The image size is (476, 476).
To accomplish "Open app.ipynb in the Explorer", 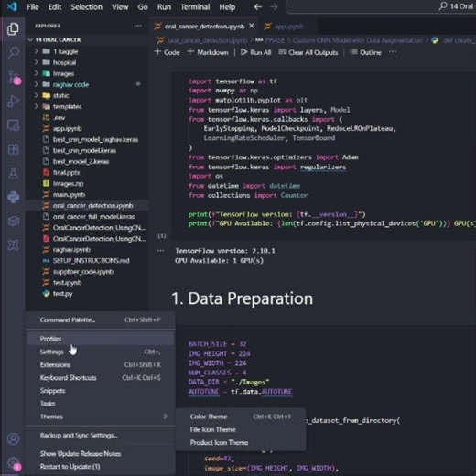I will pyautogui.click(x=87, y=128).
